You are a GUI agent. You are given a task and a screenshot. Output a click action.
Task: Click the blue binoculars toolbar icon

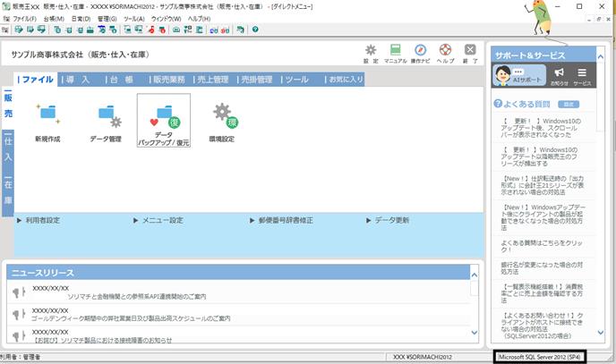pos(214,30)
